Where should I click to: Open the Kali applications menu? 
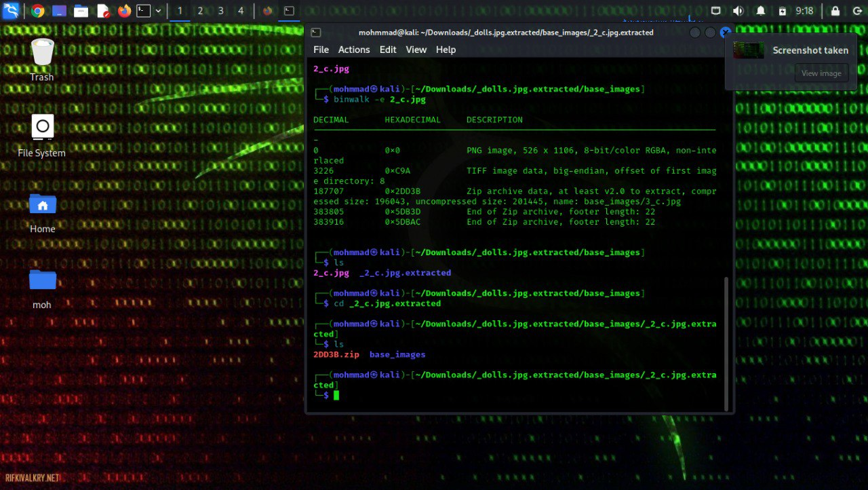[11, 11]
